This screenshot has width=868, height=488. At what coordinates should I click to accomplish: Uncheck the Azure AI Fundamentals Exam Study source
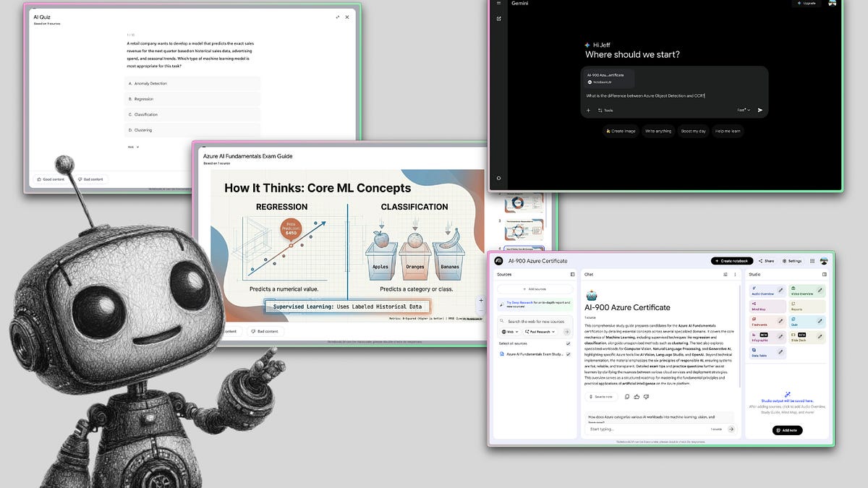click(568, 354)
